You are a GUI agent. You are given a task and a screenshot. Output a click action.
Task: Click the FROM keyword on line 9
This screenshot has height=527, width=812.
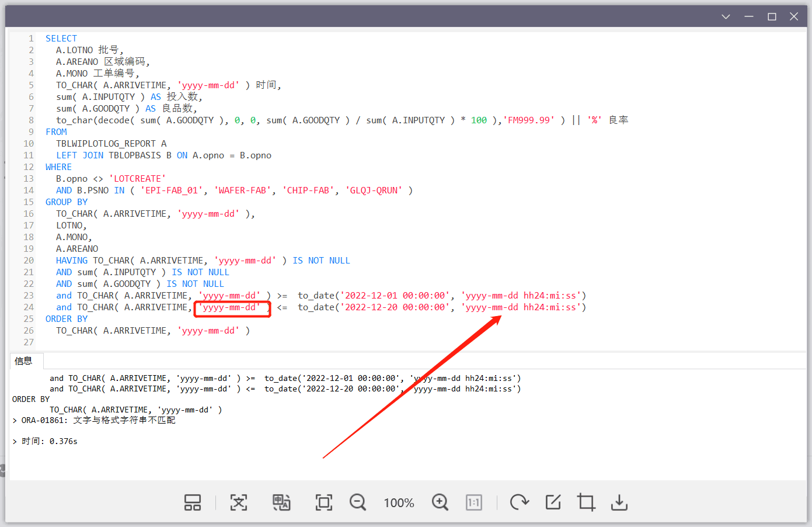56,132
